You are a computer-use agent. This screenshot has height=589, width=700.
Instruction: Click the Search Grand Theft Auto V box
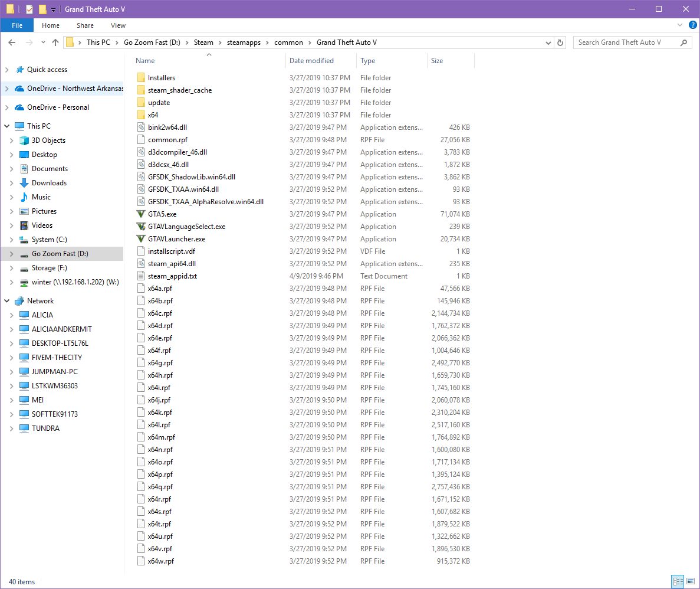628,42
